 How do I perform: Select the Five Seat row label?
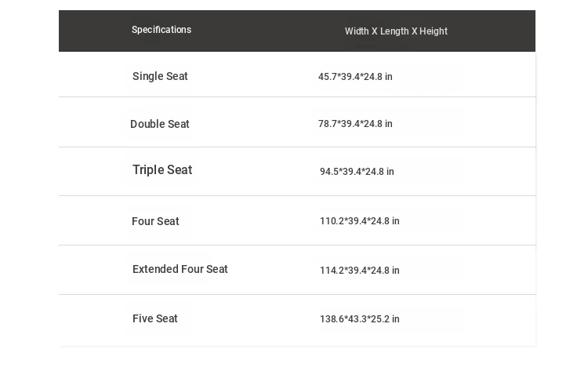coord(155,318)
